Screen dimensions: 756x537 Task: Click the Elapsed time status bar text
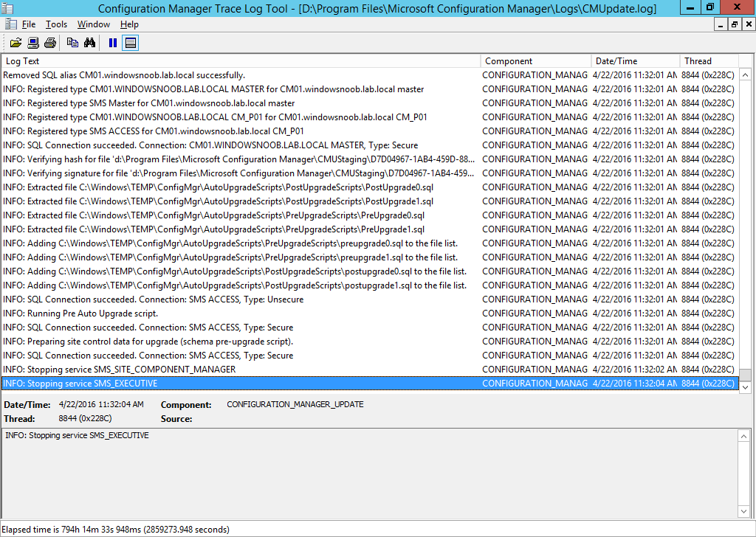(116, 530)
